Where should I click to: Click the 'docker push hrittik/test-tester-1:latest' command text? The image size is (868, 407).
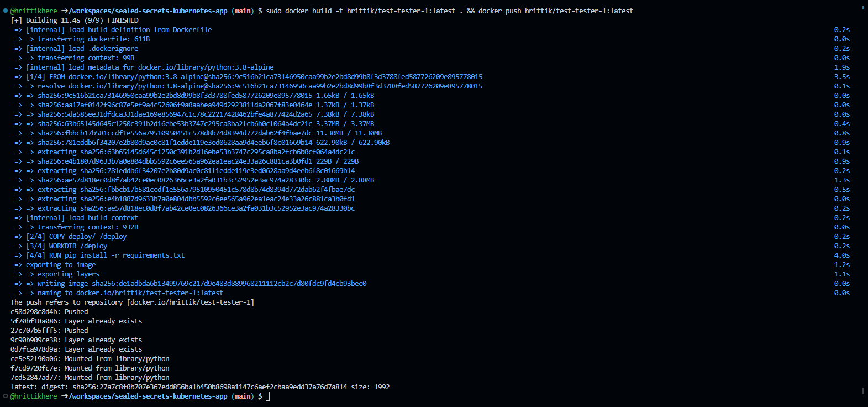(x=556, y=11)
